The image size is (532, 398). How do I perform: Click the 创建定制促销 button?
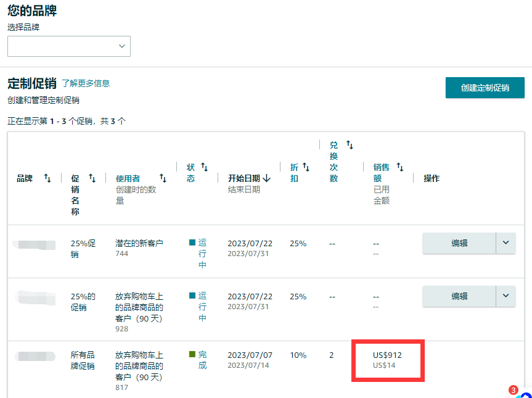click(x=485, y=88)
